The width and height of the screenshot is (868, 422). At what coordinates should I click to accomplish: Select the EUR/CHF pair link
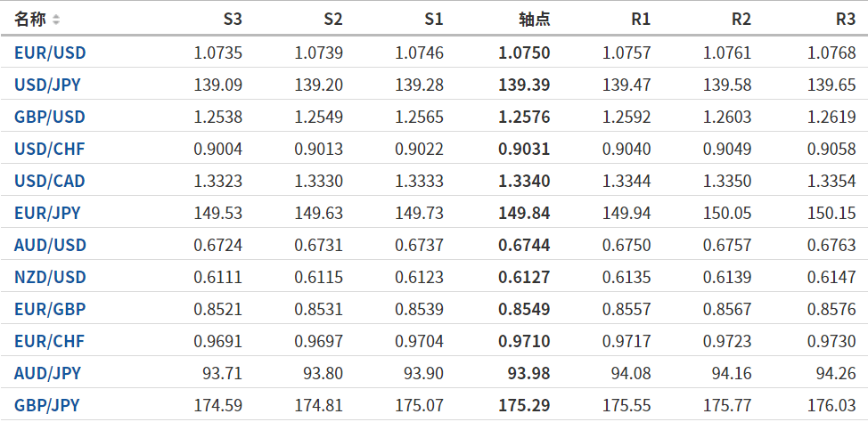pyautogui.click(x=49, y=341)
